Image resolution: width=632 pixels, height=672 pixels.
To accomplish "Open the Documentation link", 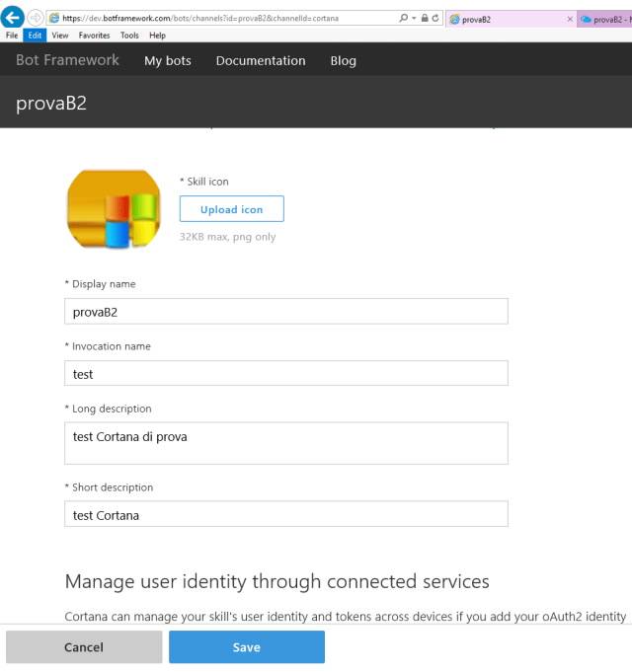I will 261,61.
